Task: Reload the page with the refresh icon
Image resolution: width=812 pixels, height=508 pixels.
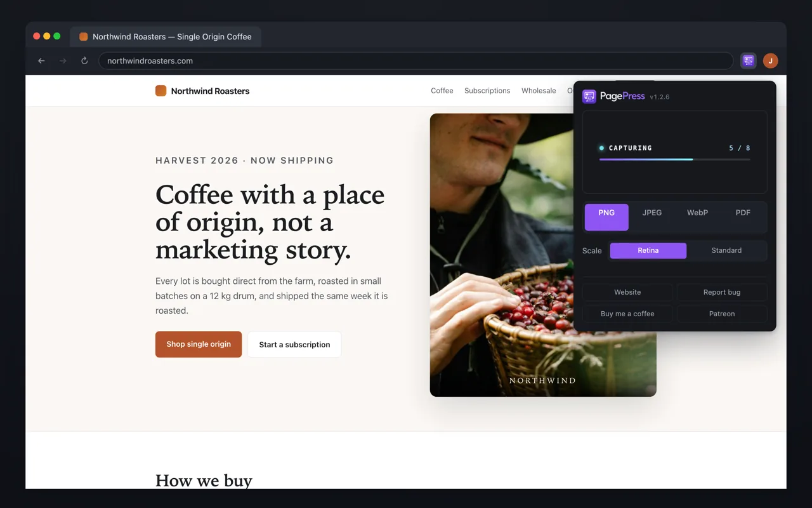Action: pyautogui.click(x=84, y=61)
